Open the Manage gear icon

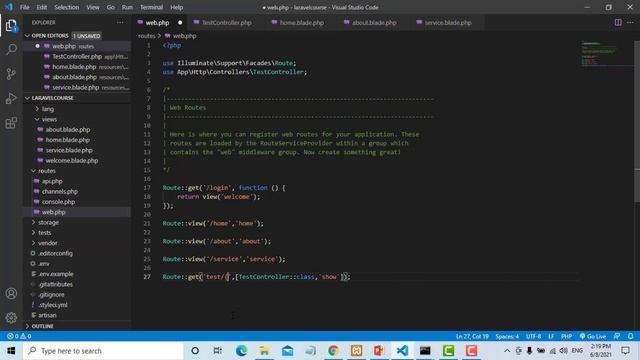click(11, 318)
